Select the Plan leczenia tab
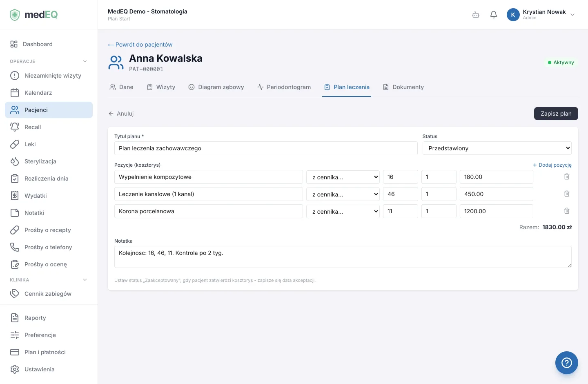This screenshot has width=588, height=384. pyautogui.click(x=347, y=87)
